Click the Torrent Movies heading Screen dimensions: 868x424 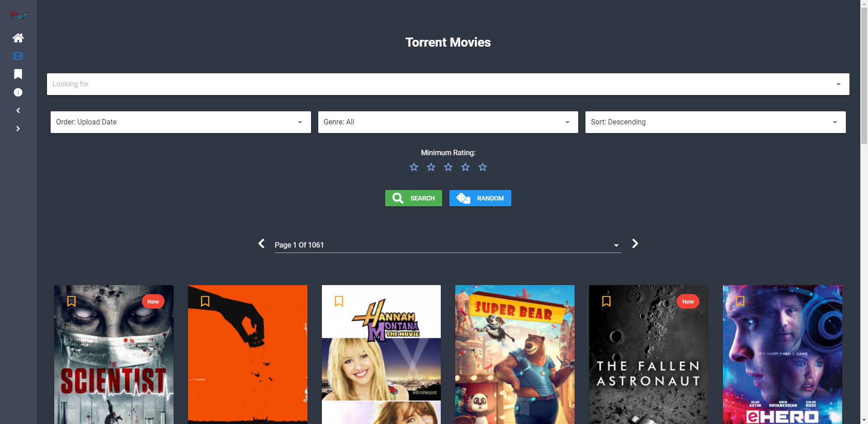[x=448, y=43]
